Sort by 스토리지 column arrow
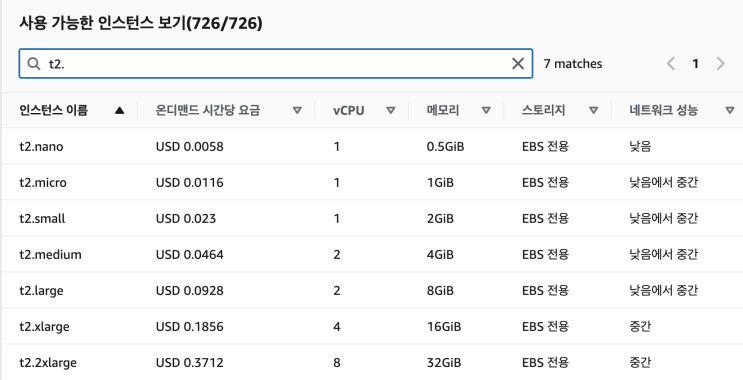743x380 pixels. click(593, 110)
